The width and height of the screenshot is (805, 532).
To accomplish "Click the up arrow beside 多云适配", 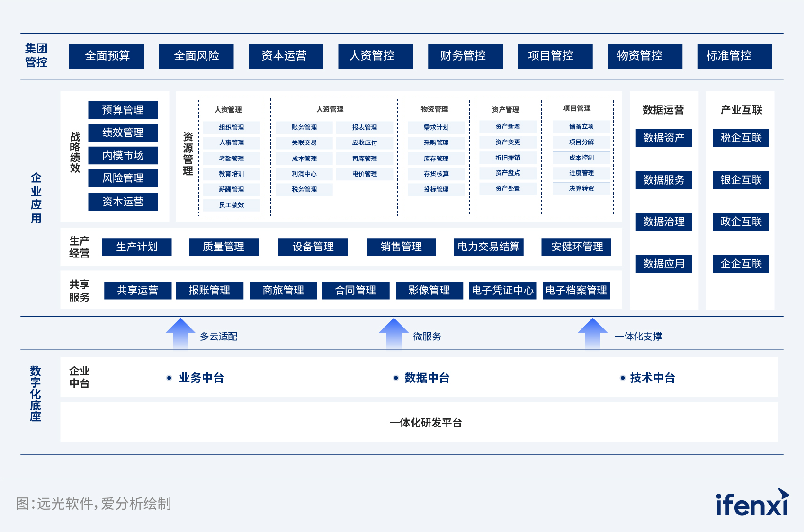I will point(180,334).
